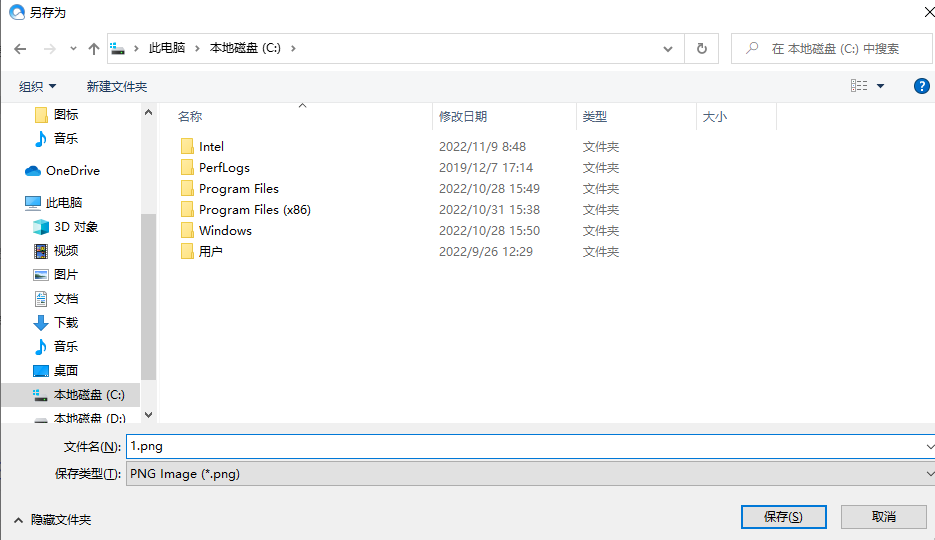
Task: Click the change view layout icon
Action: [x=859, y=86]
